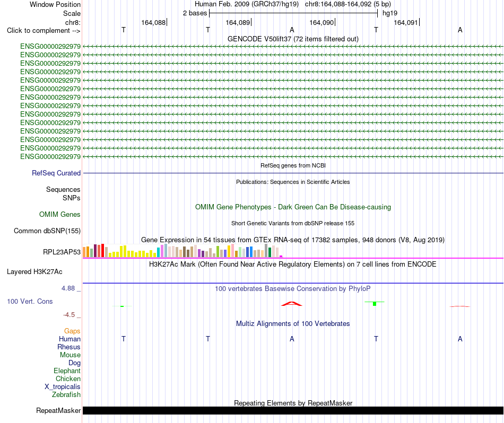Click the bottommost ENSG00000292979 transcript label
This screenshot has height=423, width=504.
pos(50,156)
